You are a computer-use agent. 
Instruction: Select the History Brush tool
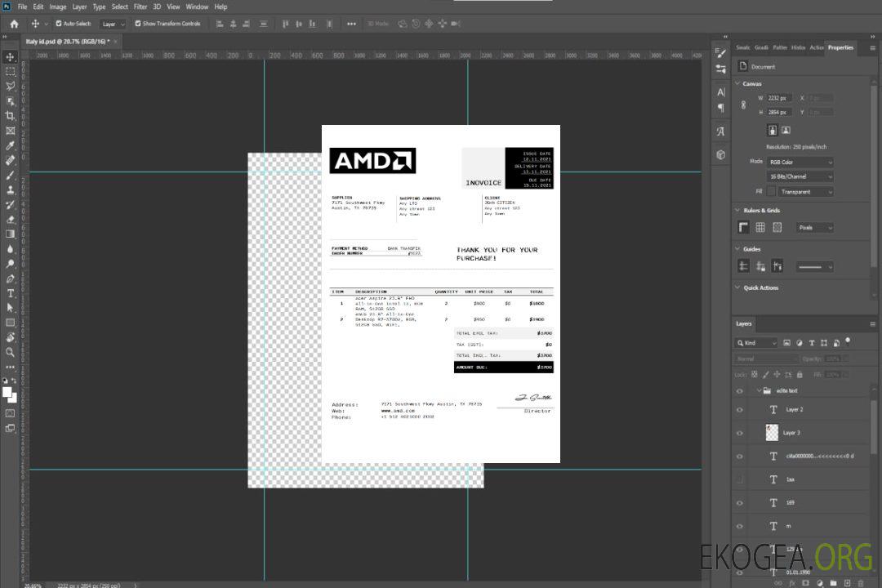click(x=10, y=204)
